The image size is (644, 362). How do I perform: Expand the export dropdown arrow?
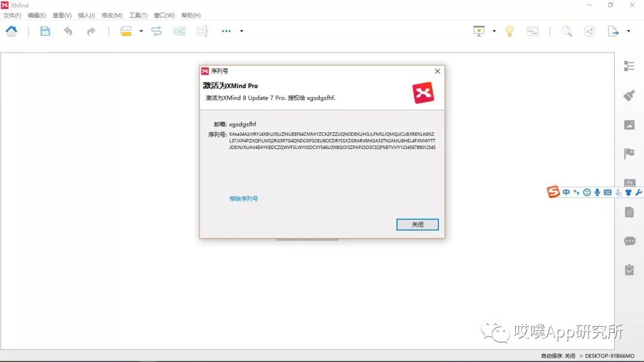[x=628, y=31]
